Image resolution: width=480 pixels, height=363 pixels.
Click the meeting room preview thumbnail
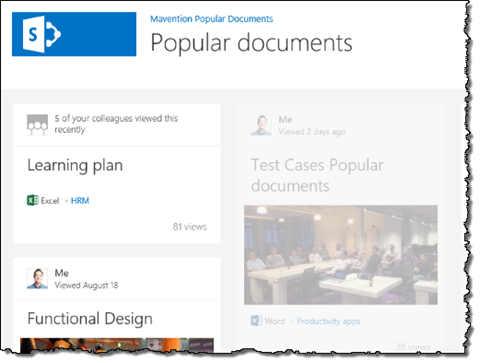pyautogui.click(x=341, y=255)
